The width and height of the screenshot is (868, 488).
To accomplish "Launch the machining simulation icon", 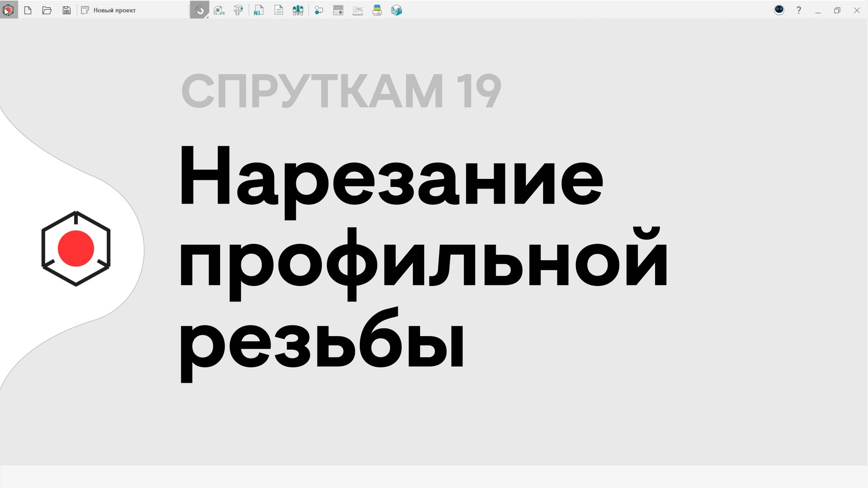I will 396,10.
